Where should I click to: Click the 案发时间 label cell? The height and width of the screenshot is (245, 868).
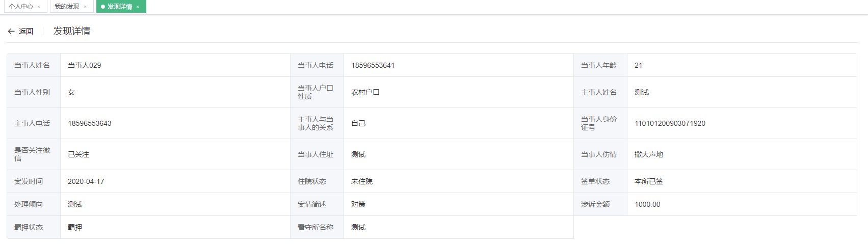34,181
